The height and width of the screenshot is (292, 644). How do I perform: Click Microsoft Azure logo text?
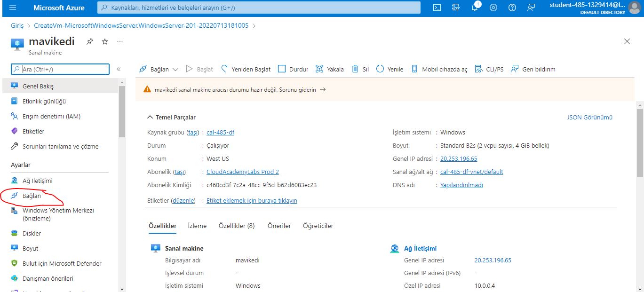click(59, 8)
